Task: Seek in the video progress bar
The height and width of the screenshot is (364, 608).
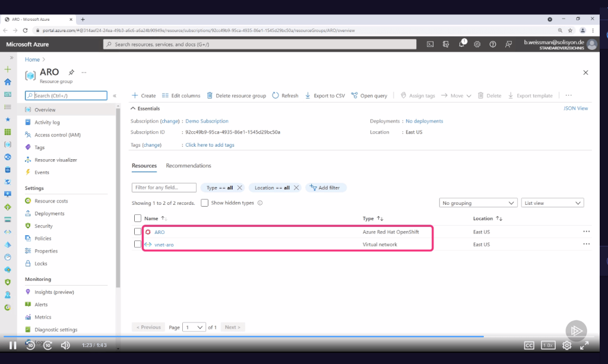Action: 300,337
